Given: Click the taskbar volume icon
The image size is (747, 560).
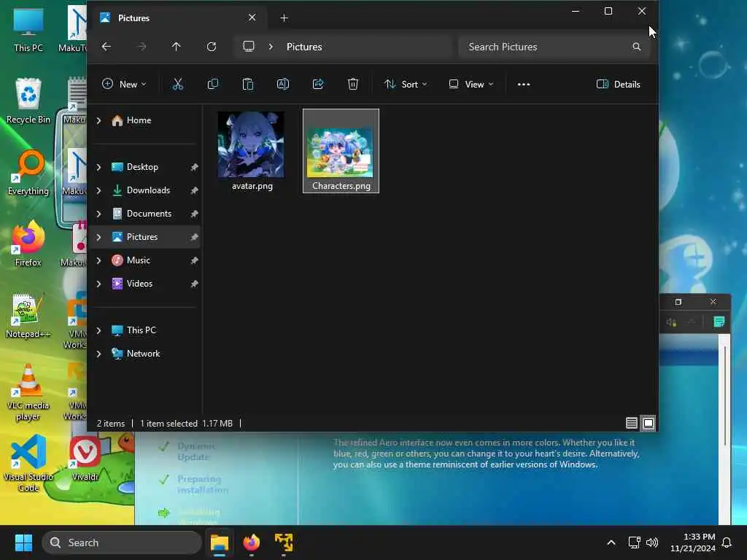Looking at the screenshot, I should (x=651, y=542).
